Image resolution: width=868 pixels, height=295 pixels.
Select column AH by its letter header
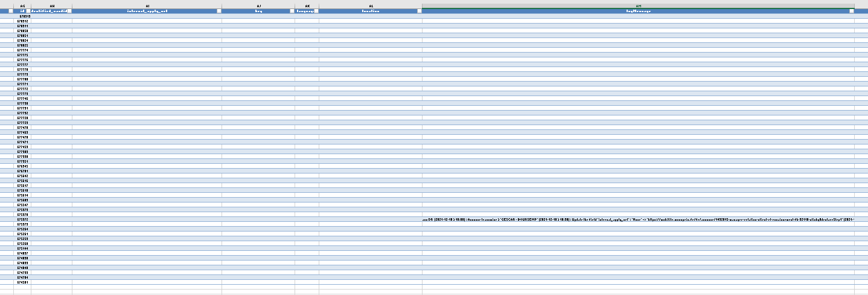(x=51, y=5)
